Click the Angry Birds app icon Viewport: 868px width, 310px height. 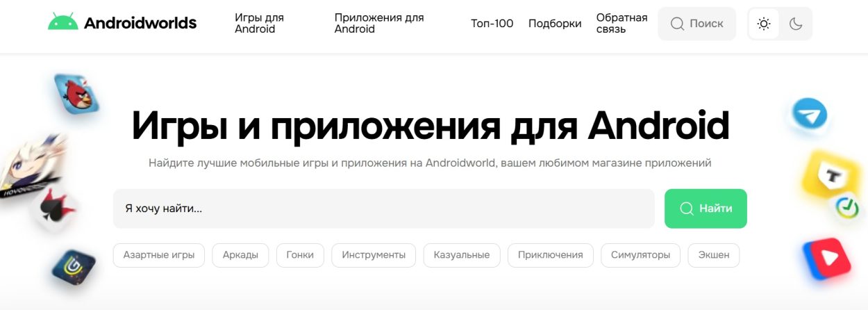[76, 95]
